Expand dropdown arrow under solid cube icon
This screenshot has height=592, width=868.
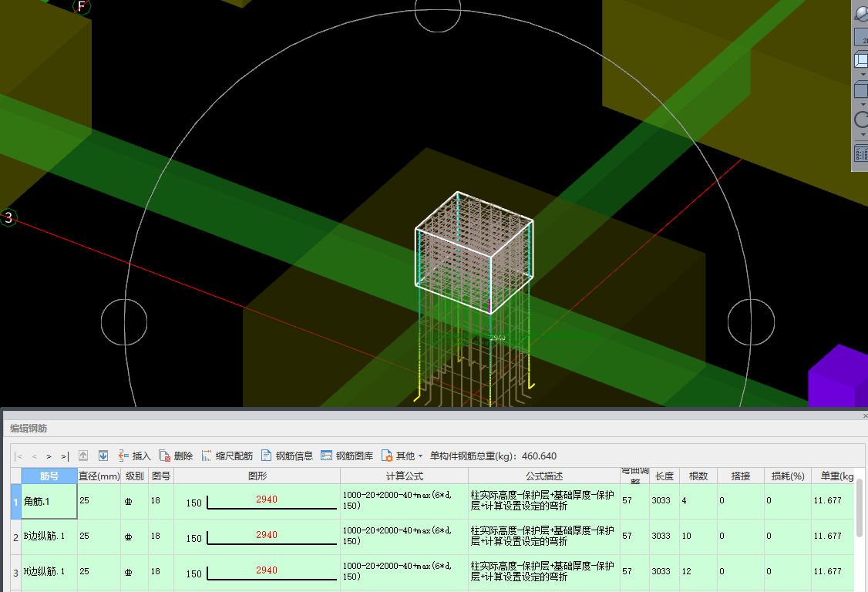pyautogui.click(x=863, y=104)
